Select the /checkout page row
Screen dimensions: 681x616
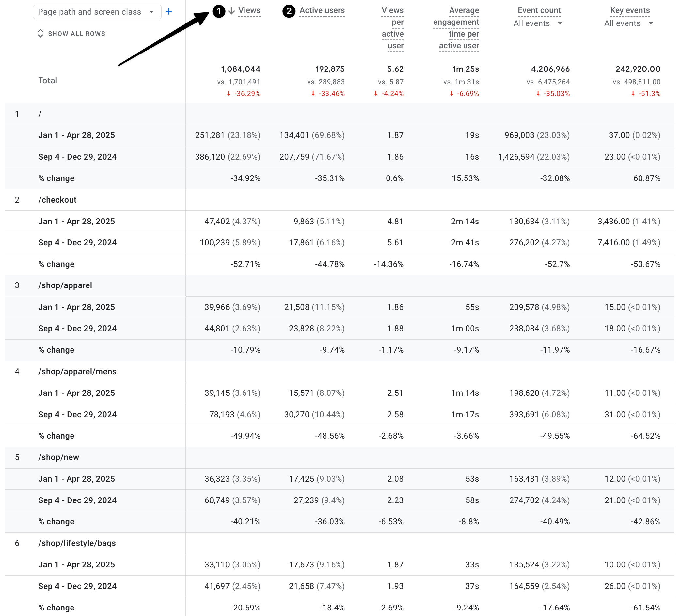tap(57, 200)
